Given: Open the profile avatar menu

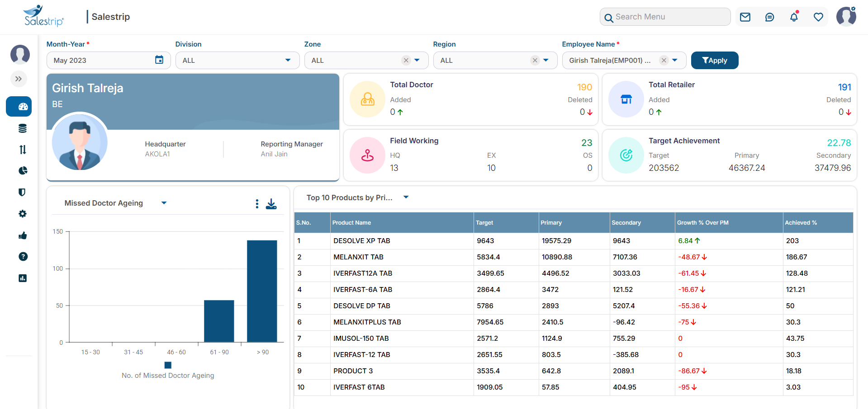Looking at the screenshot, I should point(845,16).
